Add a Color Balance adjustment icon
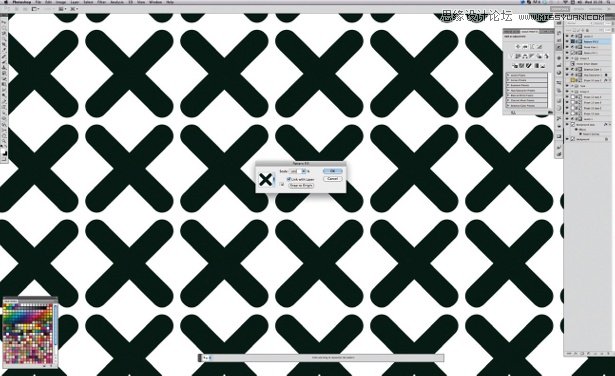The height and width of the screenshot is (376, 615). coord(525,56)
